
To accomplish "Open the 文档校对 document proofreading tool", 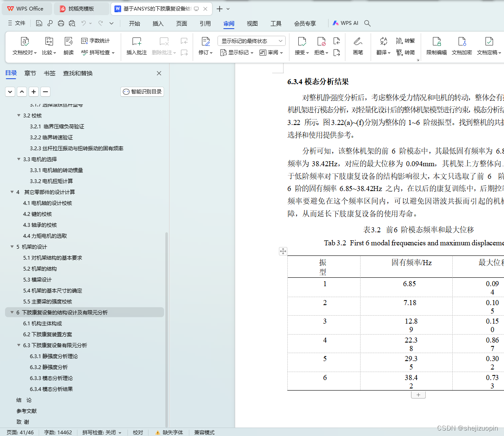I will click(24, 46).
